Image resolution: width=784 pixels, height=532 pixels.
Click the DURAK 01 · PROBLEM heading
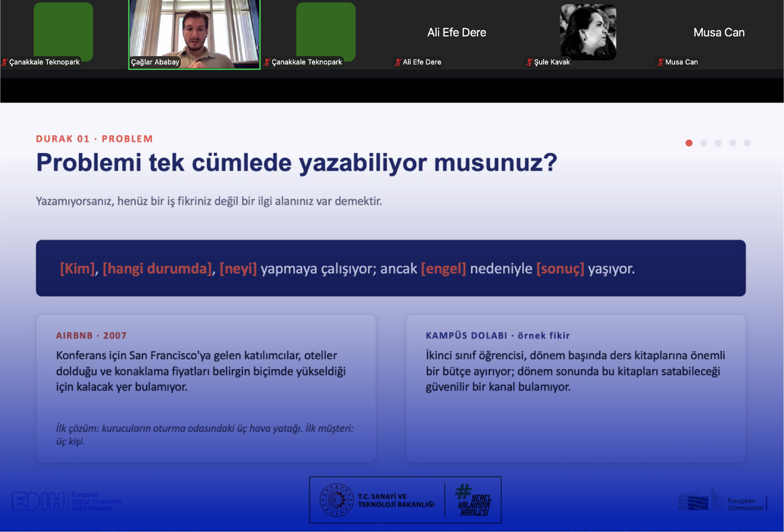[x=94, y=139]
